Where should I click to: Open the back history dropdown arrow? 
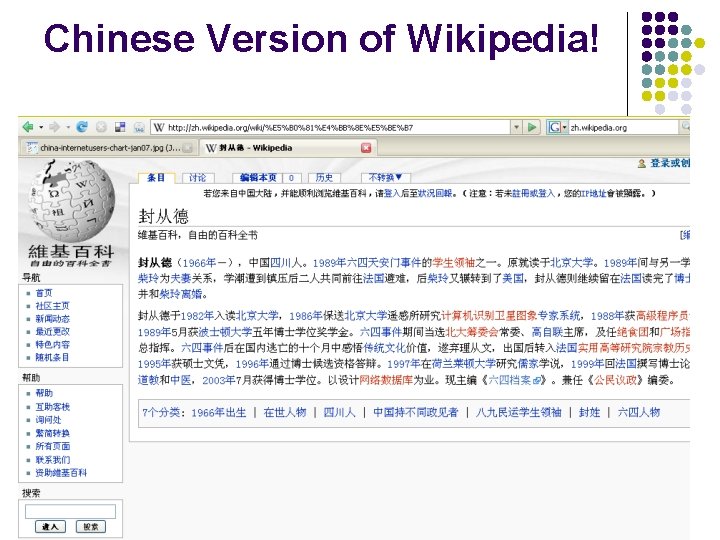coord(41,127)
